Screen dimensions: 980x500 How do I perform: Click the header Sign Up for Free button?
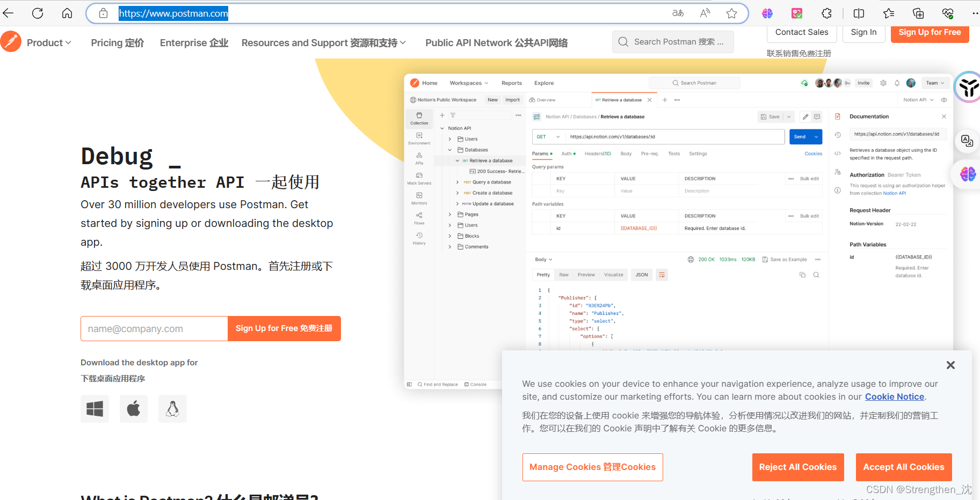point(930,33)
